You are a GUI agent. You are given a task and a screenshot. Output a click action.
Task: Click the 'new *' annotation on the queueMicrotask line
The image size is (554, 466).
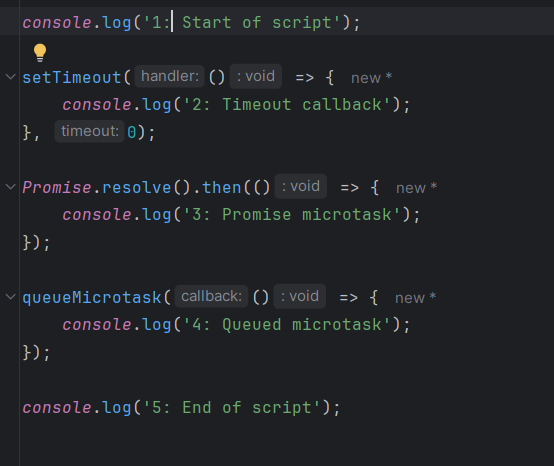coord(416,298)
